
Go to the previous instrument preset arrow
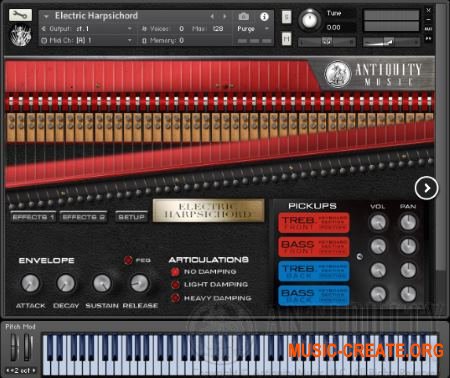tap(212, 16)
